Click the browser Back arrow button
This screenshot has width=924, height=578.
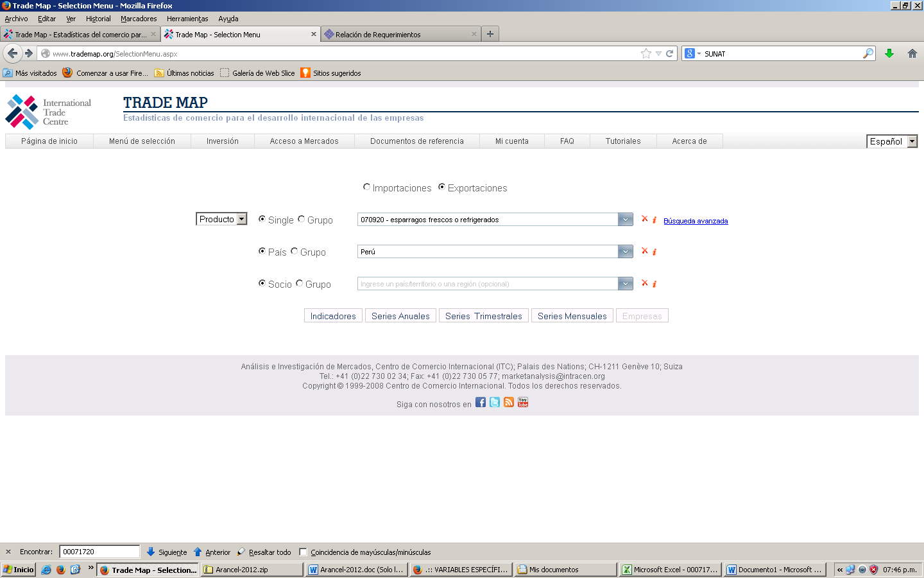pyautogui.click(x=12, y=53)
